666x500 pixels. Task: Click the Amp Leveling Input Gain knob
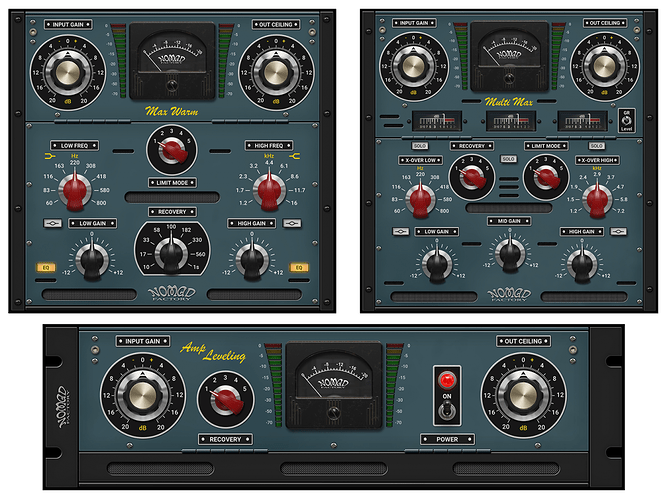tap(143, 395)
